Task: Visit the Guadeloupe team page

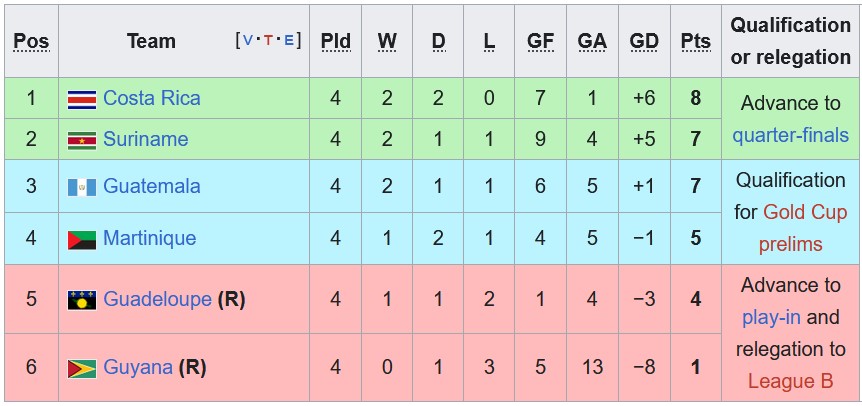Action: click(157, 299)
